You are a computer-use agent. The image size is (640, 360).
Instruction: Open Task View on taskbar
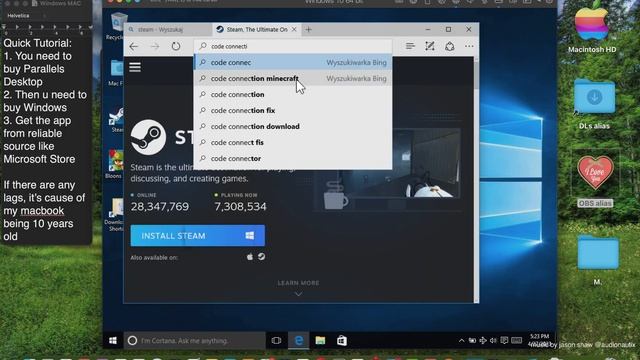point(276,340)
